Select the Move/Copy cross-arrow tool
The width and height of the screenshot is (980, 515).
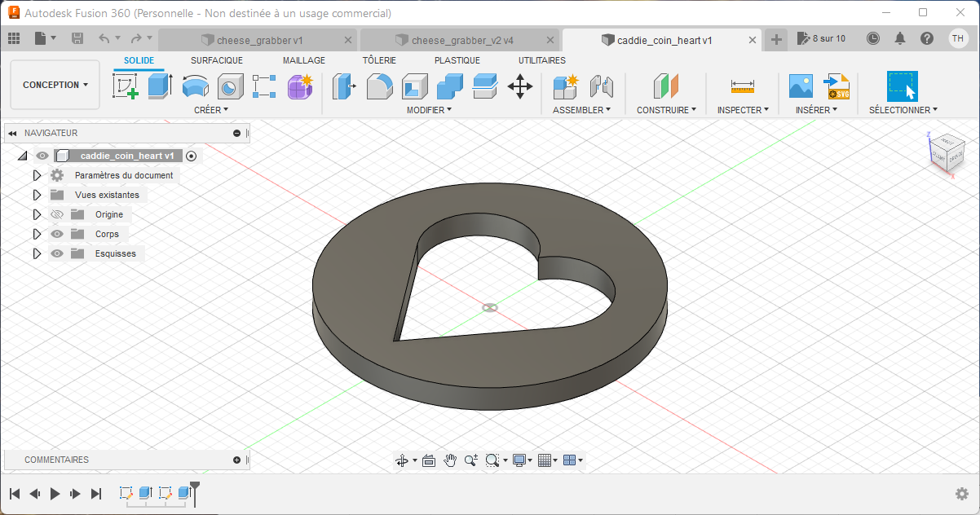tap(520, 86)
